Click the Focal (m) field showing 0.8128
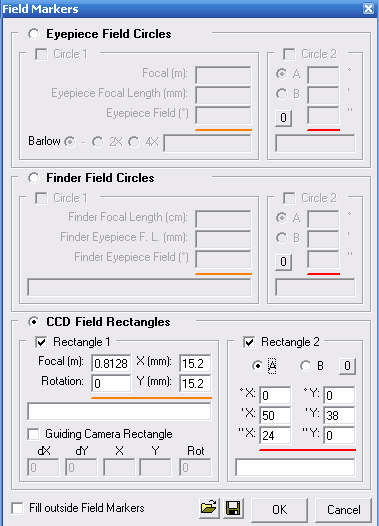The image size is (379, 526). pyautogui.click(x=111, y=363)
